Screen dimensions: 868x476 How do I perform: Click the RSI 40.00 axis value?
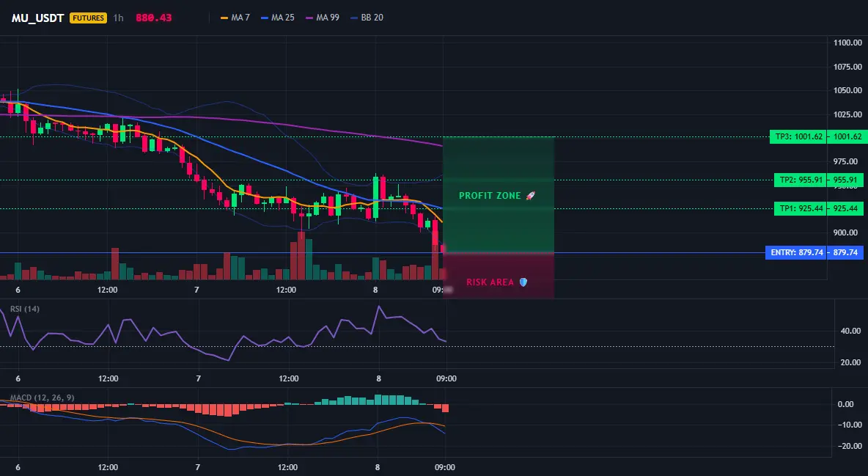[850, 331]
